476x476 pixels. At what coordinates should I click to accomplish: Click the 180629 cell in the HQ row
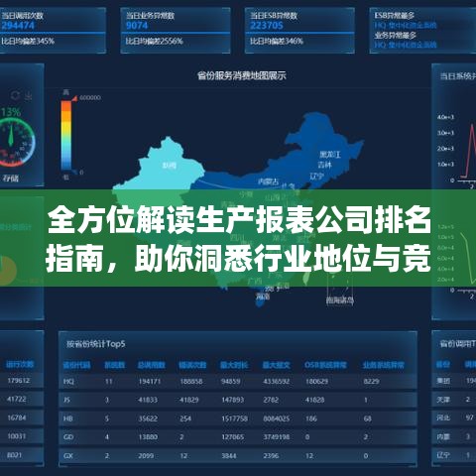tap(316, 382)
